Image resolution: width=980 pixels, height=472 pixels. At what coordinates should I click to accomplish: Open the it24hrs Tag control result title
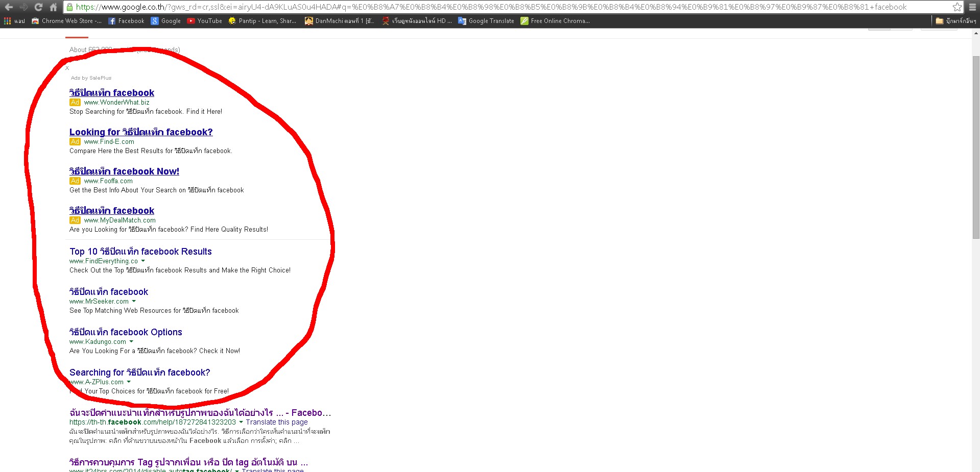[188, 462]
